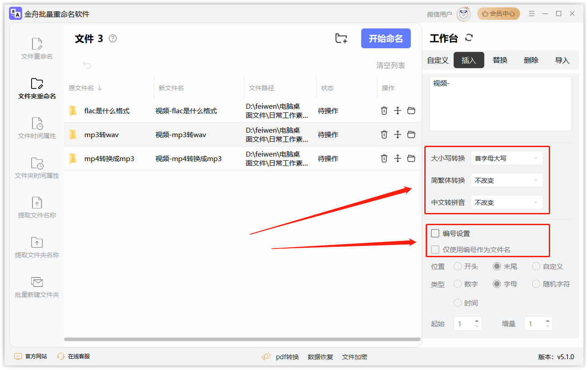Select the 提取文件名称 tool
The width and height of the screenshot is (588, 370).
[x=36, y=208]
